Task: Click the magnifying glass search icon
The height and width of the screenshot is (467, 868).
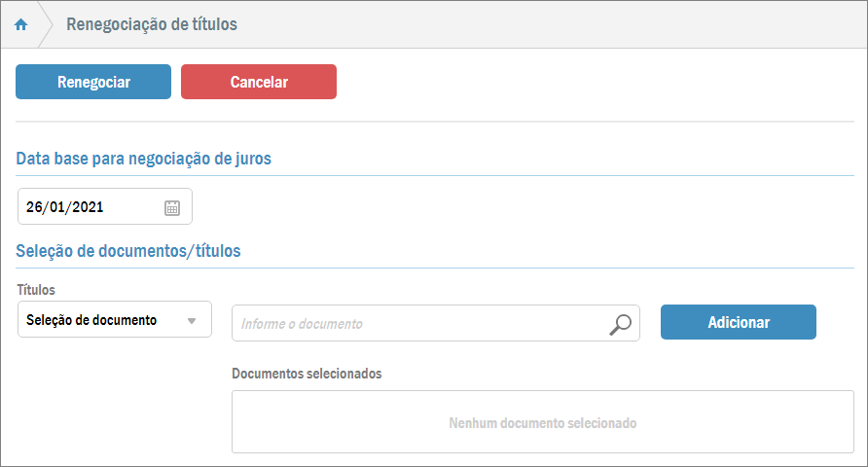Action: tap(620, 324)
